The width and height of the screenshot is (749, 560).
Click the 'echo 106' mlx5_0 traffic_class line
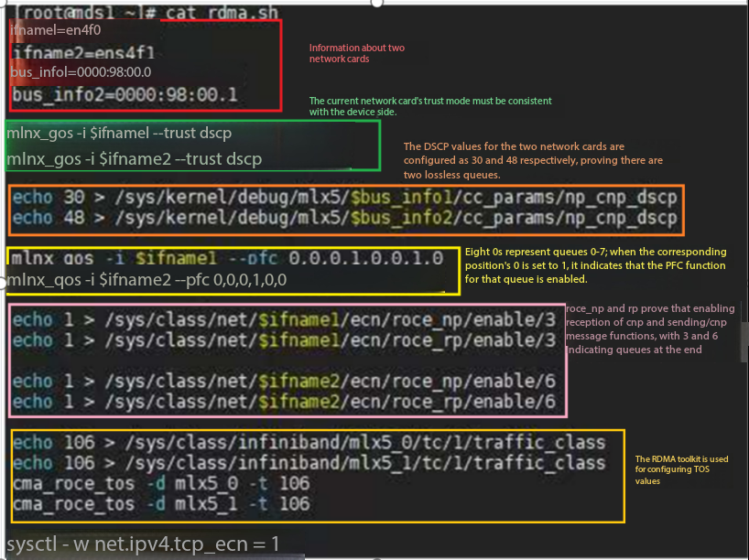(x=309, y=443)
